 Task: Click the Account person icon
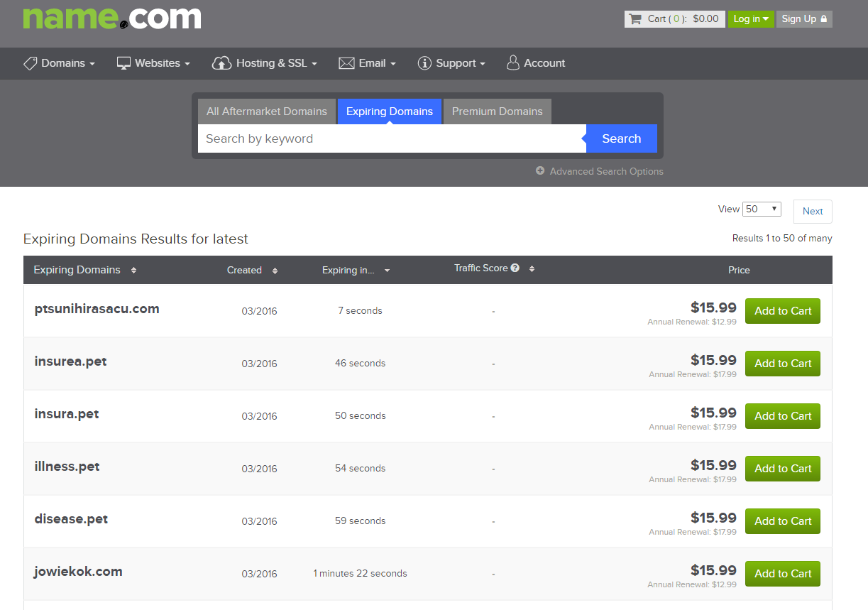click(x=513, y=63)
